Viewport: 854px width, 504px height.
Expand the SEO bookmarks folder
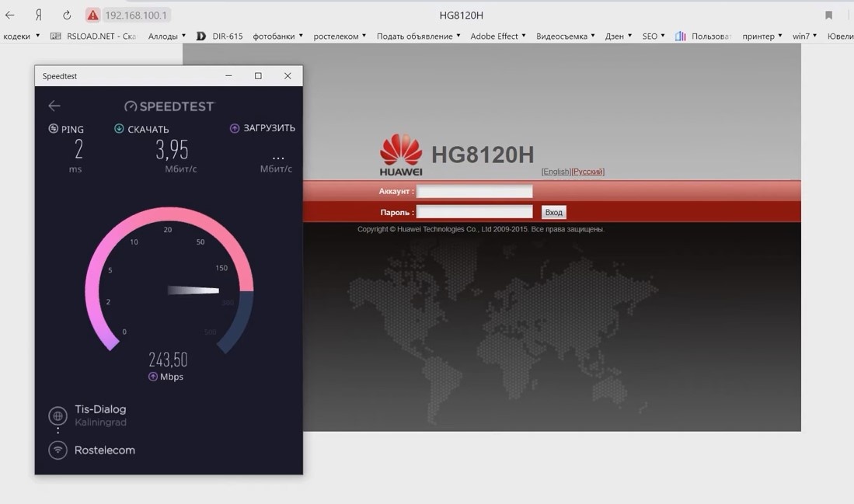coord(654,36)
